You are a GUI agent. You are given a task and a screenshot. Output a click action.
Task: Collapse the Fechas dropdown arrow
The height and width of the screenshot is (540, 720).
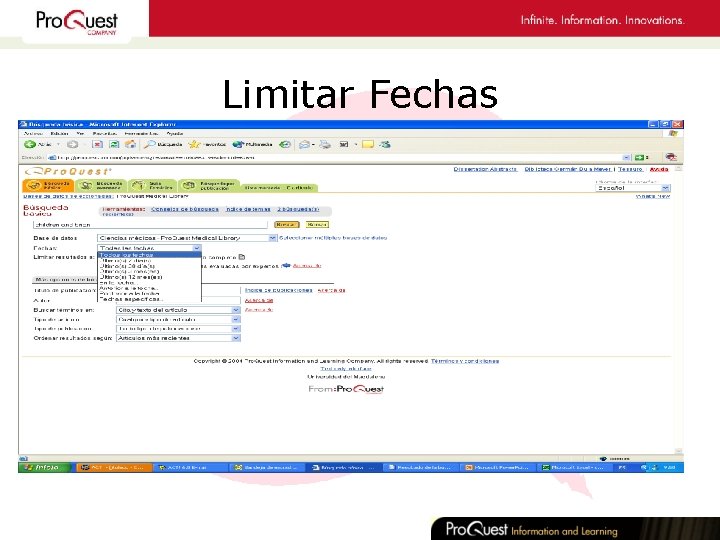[x=197, y=248]
